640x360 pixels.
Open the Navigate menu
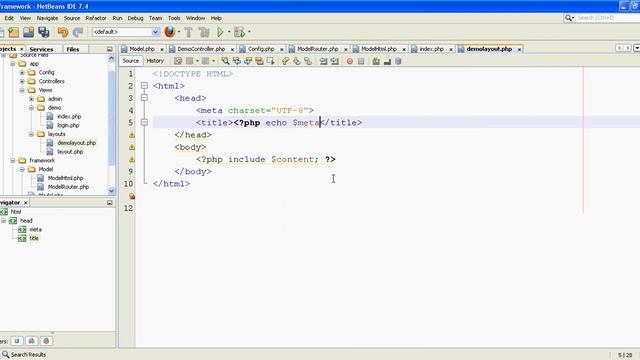tap(47, 18)
